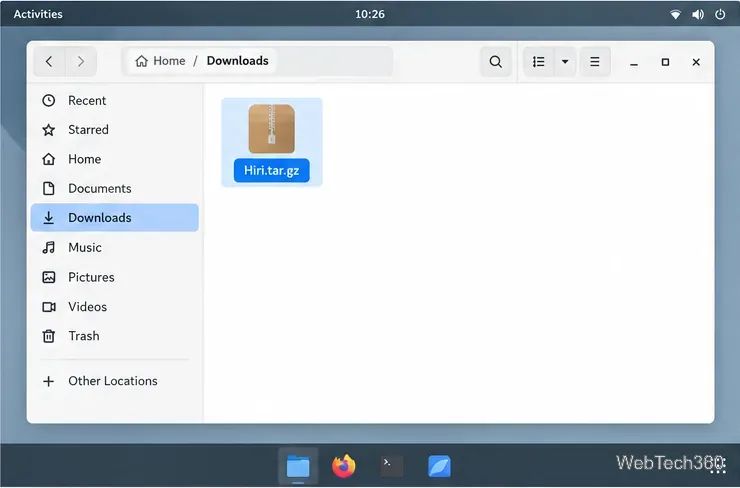
Task: Open the power menu icon
Action: tap(720, 15)
